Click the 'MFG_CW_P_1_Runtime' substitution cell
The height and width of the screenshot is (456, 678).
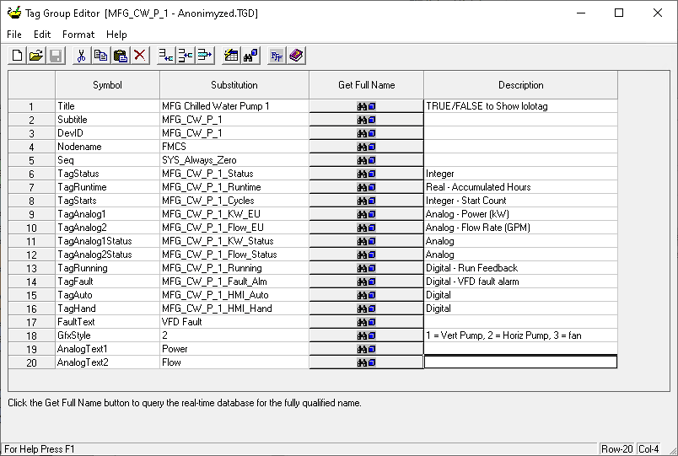coord(234,187)
